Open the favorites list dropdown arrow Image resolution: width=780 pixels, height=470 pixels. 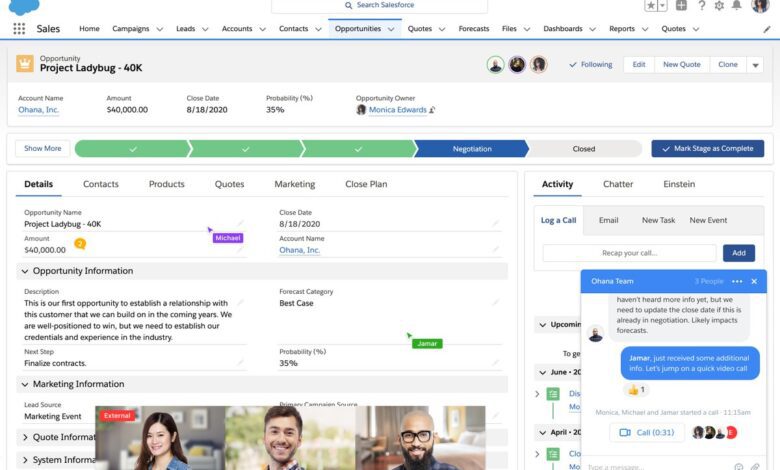click(663, 5)
